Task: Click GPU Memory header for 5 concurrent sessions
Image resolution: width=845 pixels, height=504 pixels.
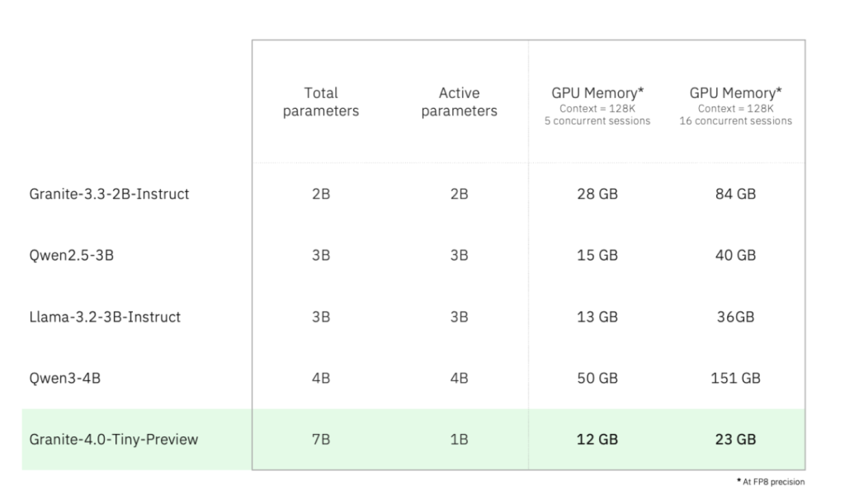Action: [597, 94]
